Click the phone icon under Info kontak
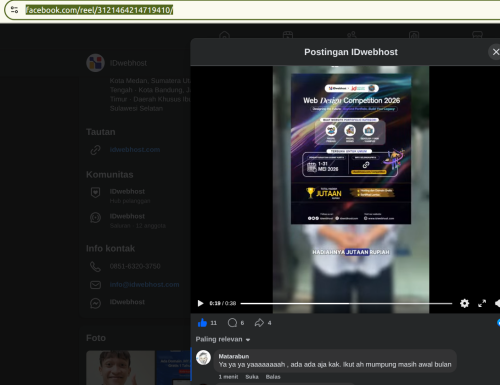The image size is (500, 385). tap(95, 266)
